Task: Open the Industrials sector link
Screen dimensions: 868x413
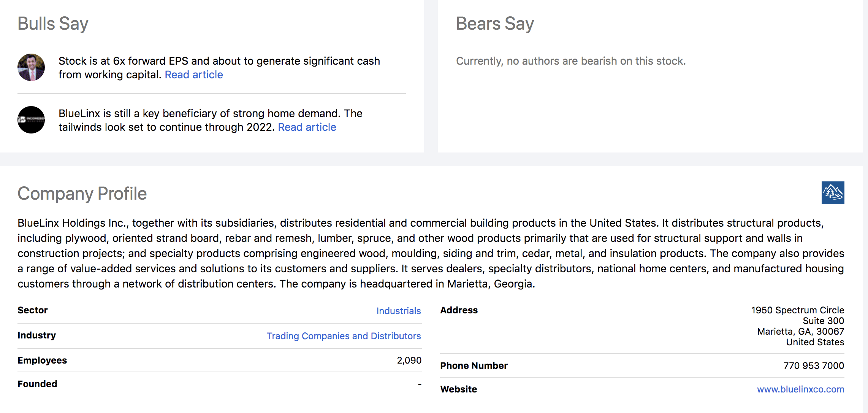Action: (x=398, y=311)
